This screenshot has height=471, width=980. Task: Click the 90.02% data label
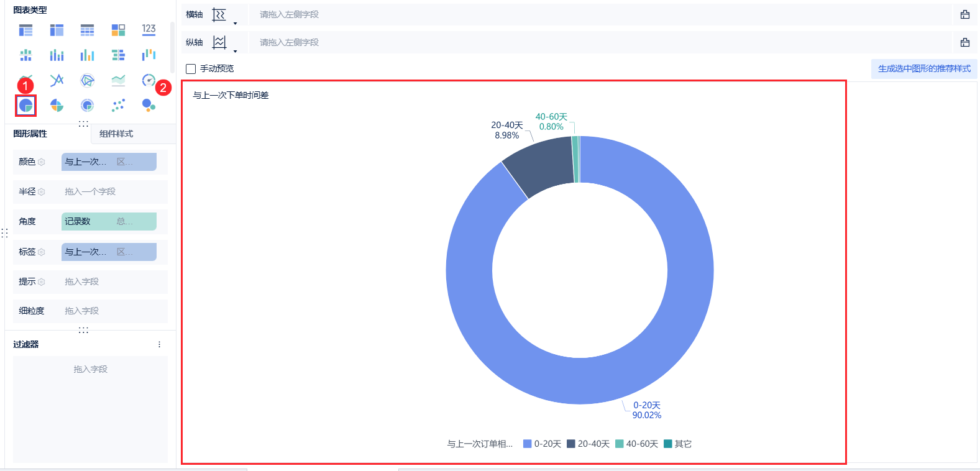coord(647,415)
